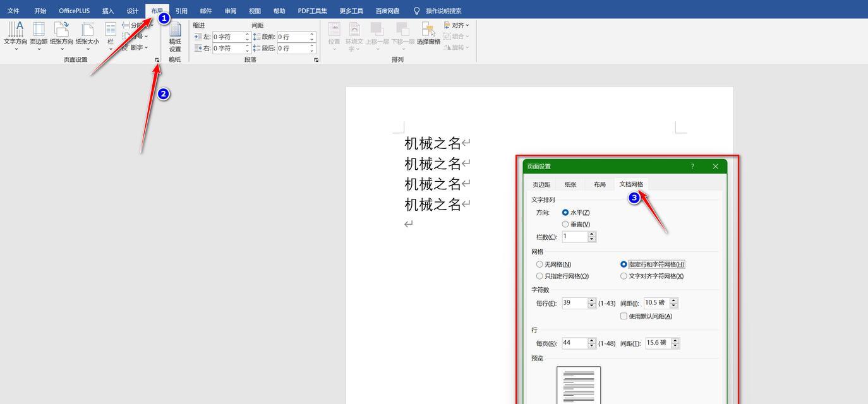Click the 位置 position icon
This screenshot has width=868, height=404.
click(x=334, y=29)
